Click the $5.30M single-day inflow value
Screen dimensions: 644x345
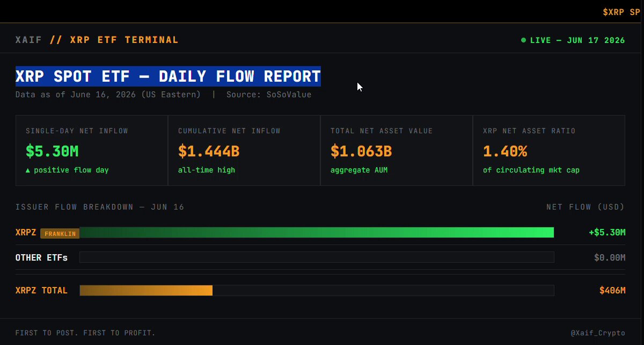point(52,152)
